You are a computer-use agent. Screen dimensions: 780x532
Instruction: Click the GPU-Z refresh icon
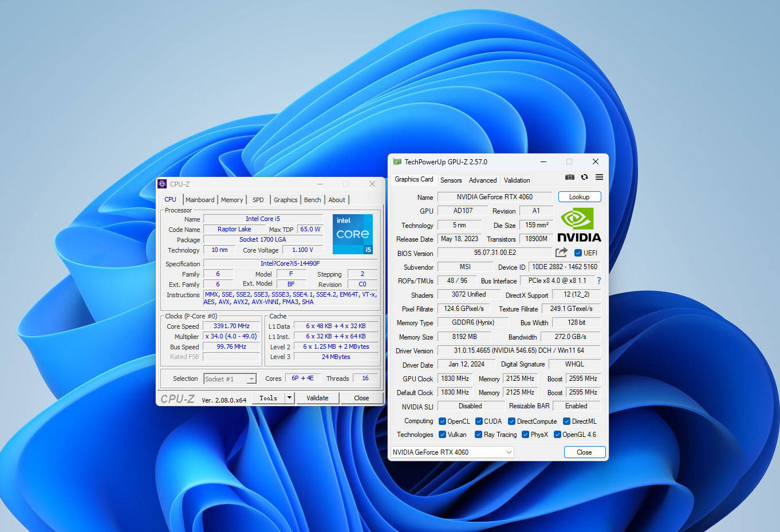pos(584,178)
